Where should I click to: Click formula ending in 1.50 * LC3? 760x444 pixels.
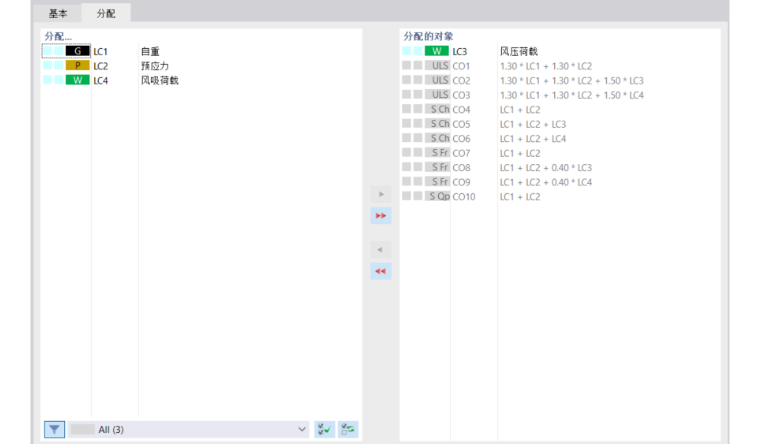[x=571, y=80]
